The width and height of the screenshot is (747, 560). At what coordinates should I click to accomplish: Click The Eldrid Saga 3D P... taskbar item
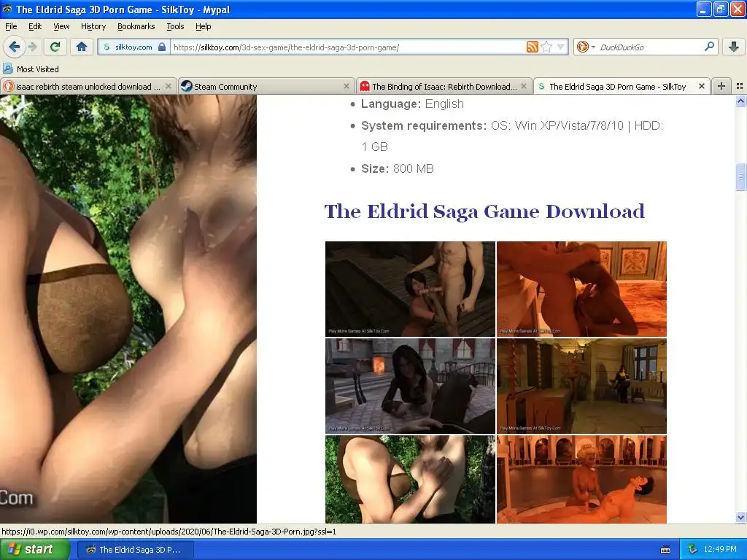click(135, 550)
